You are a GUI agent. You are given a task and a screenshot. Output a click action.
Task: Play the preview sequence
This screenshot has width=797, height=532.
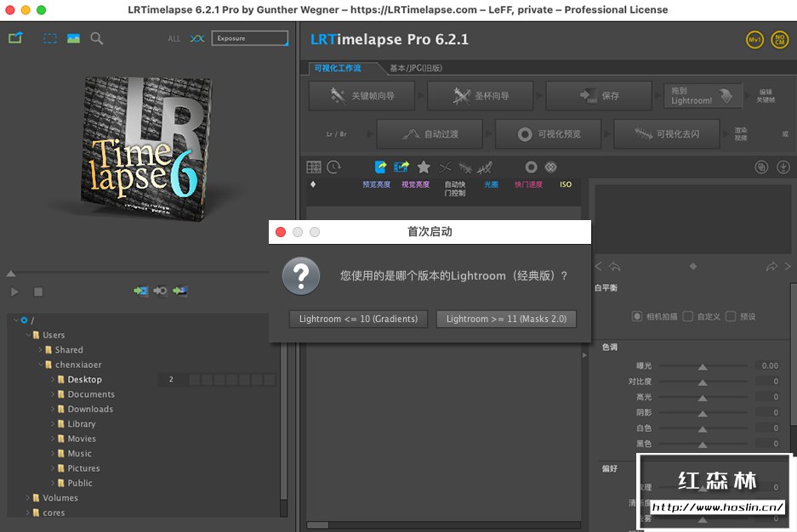coord(14,291)
